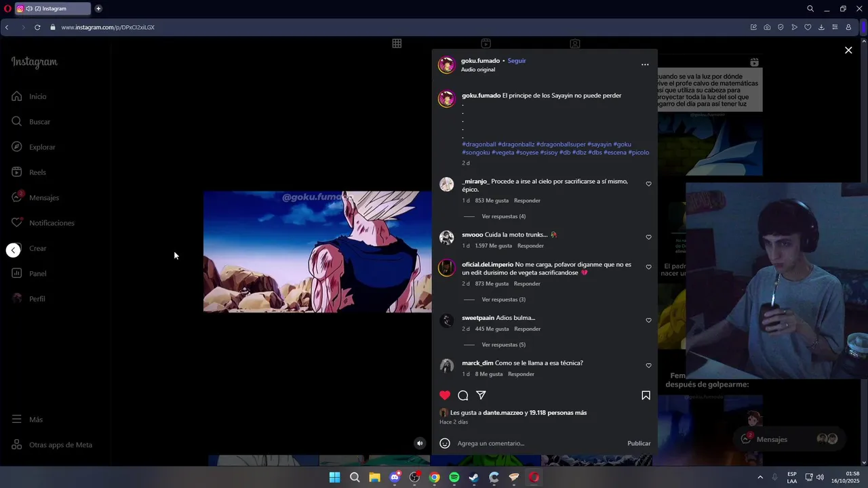Open Discord from the taskbar
Image resolution: width=868 pixels, height=488 pixels.
[395, 477]
